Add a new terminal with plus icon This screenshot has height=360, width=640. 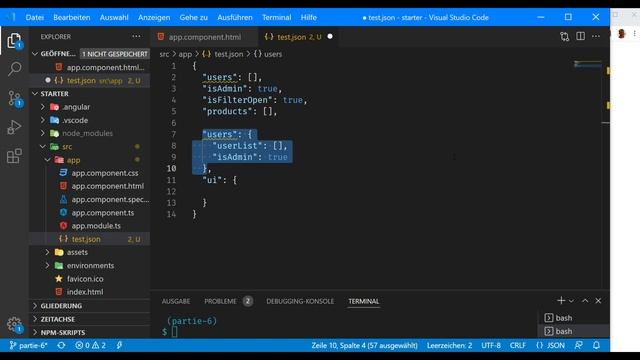(561, 301)
